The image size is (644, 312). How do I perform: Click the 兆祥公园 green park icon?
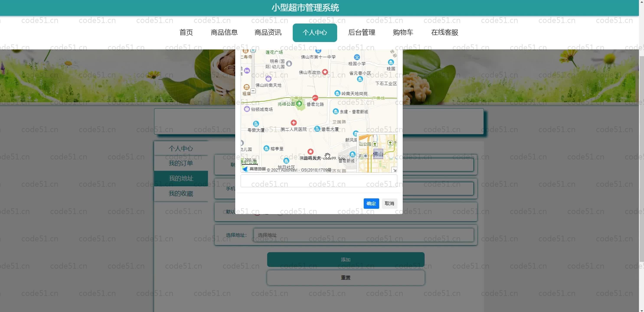pyautogui.click(x=299, y=103)
